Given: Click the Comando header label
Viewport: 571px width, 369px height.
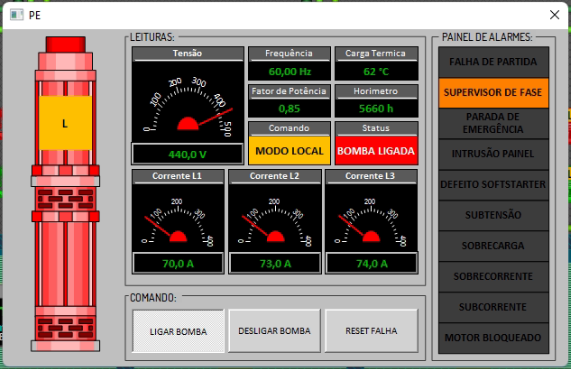Looking at the screenshot, I should coord(290,128).
